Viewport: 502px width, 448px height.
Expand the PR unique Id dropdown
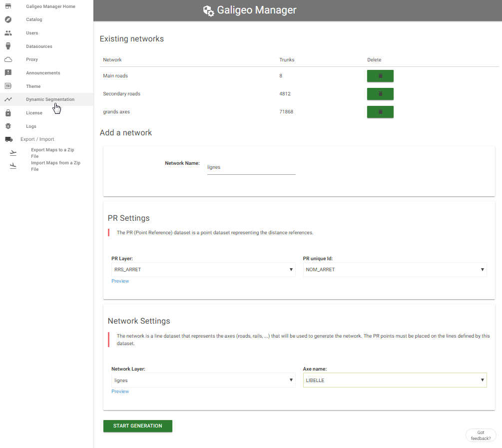(395, 270)
